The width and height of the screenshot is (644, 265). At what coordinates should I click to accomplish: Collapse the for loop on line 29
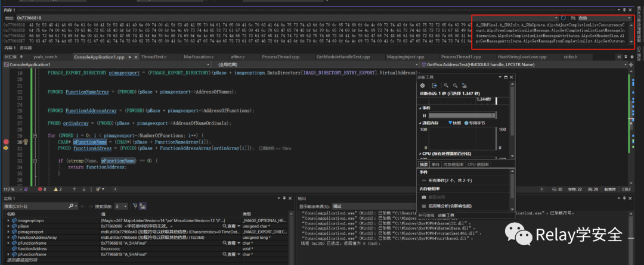[35, 135]
